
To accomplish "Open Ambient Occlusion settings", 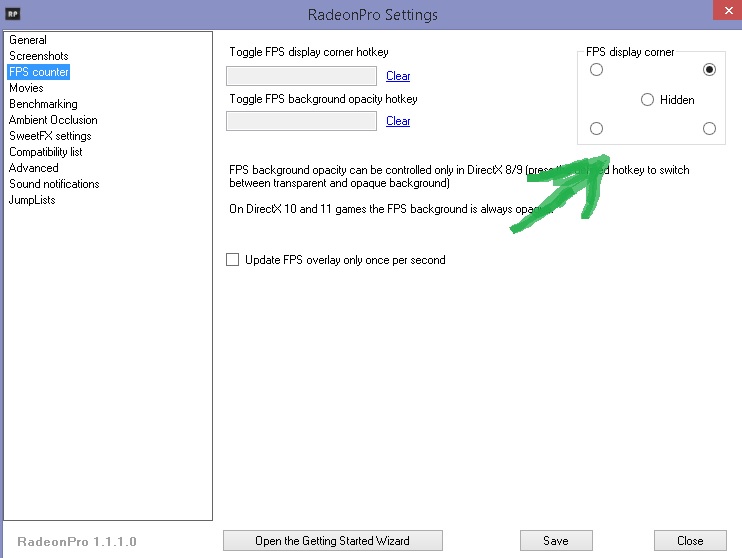I will click(53, 120).
